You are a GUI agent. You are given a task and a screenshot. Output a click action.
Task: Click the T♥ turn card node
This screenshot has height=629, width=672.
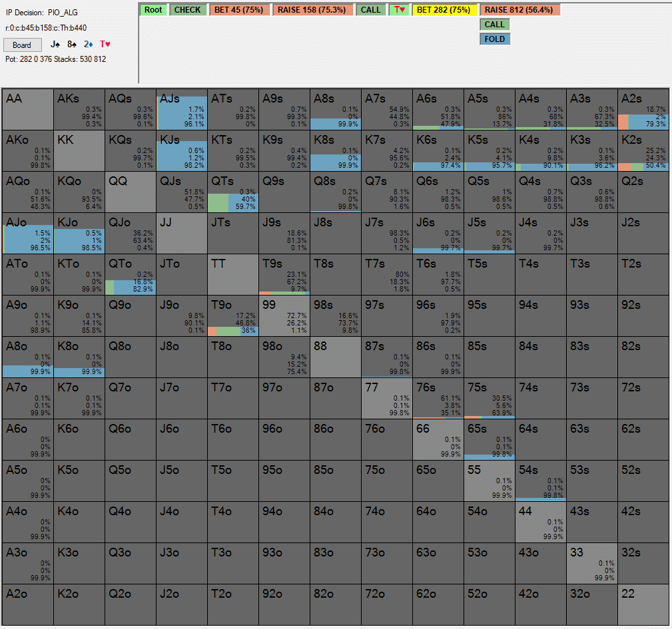pos(398,10)
